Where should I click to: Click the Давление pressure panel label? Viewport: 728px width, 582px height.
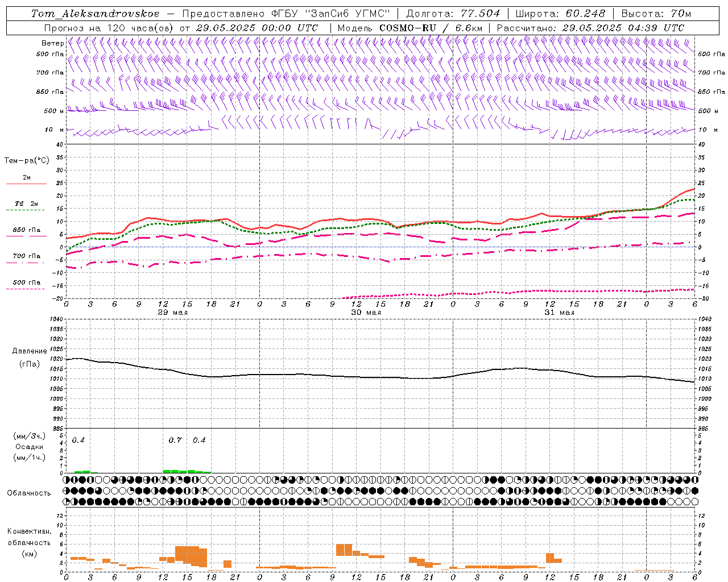click(x=29, y=351)
